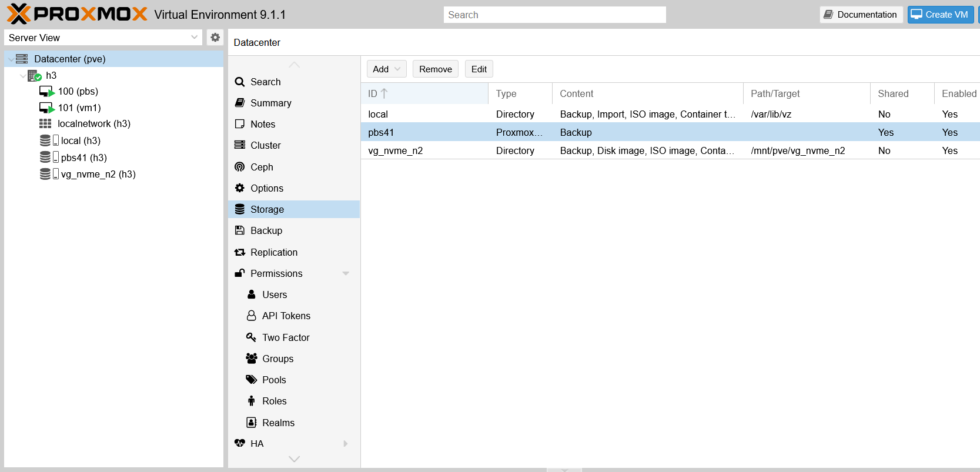Click the /mnt/pve/vg_nvme_n2 path cell
980x472 pixels.
coord(798,150)
